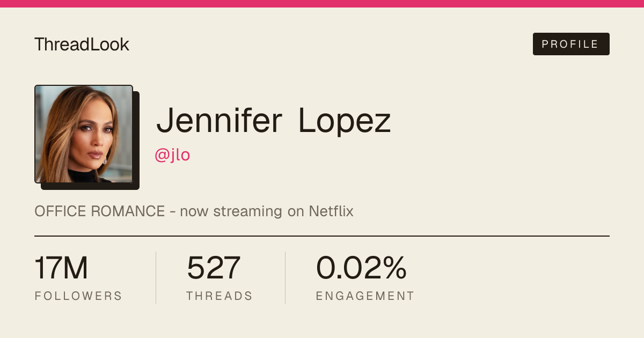644x338 pixels.
Task: Open the @jlo handle link
Action: tap(172, 155)
